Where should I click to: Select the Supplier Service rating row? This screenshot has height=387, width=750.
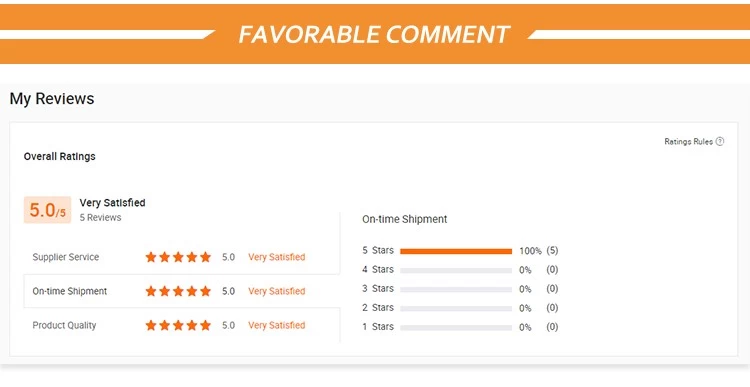[x=182, y=257]
